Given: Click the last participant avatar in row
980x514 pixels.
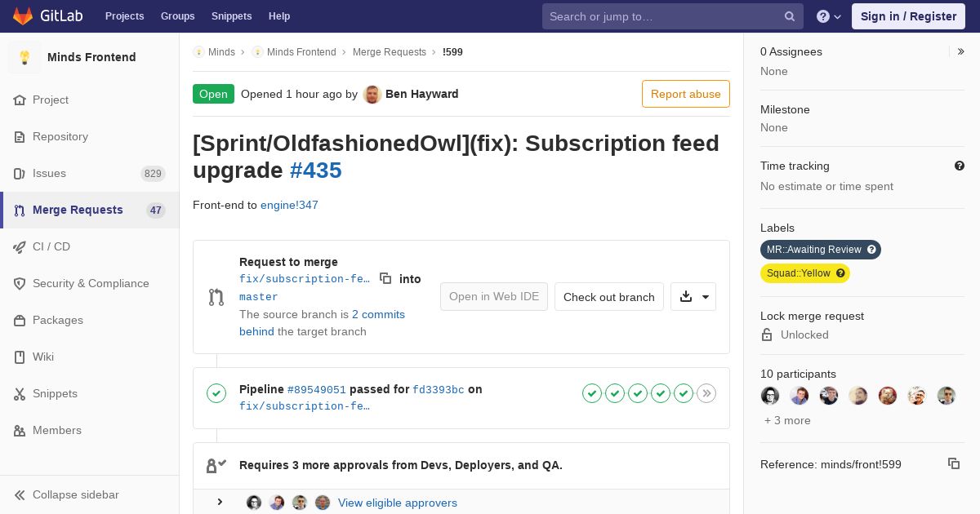Looking at the screenshot, I should [x=947, y=396].
